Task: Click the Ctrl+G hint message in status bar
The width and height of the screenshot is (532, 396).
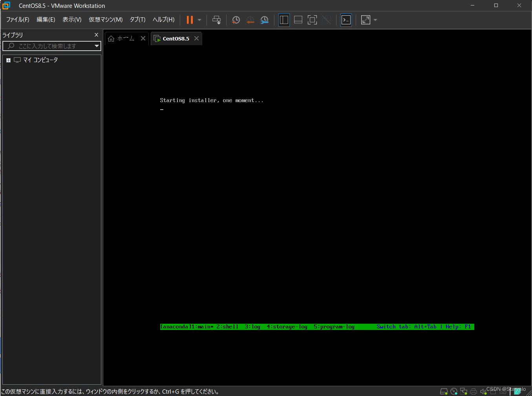Action: 110,392
